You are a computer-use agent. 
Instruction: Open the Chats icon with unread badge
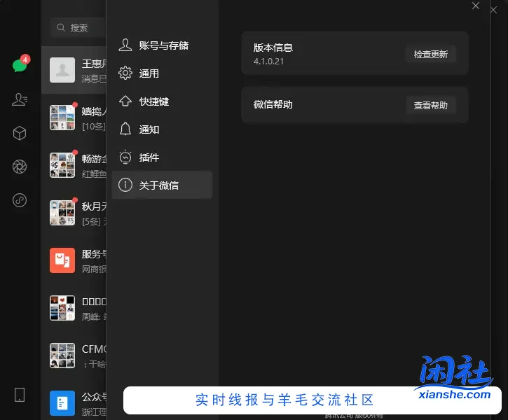click(20, 66)
